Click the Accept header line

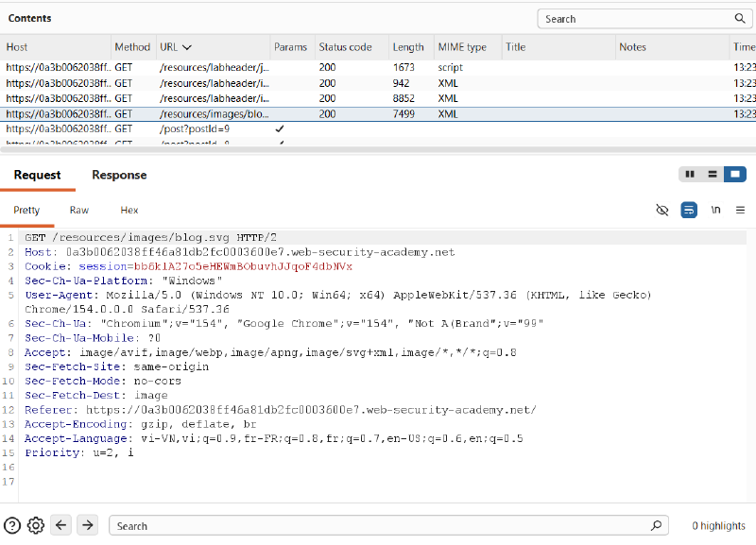pyautogui.click(x=270, y=352)
